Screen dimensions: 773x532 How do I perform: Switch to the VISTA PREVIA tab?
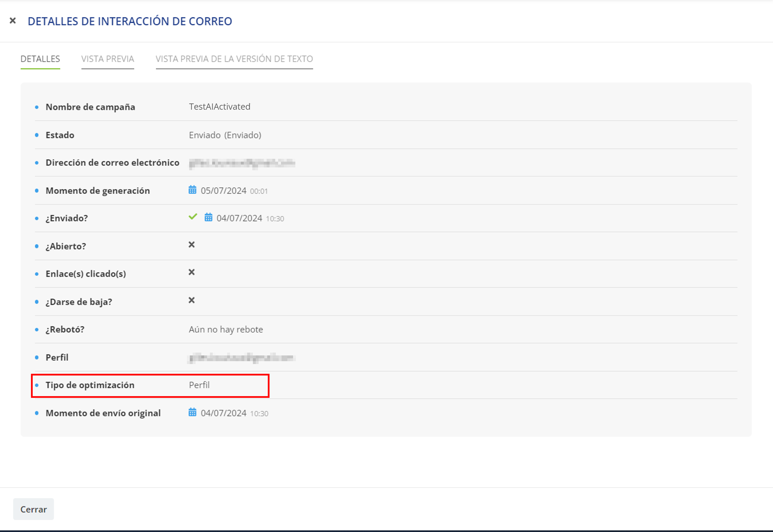(108, 59)
